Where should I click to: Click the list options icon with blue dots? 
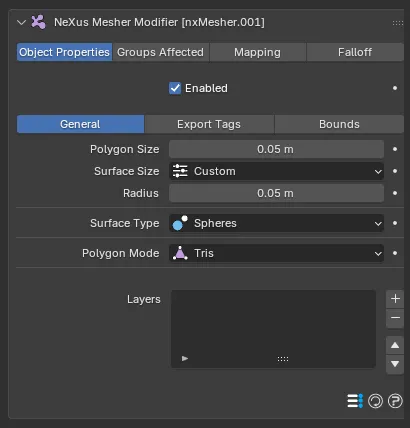[355, 401]
